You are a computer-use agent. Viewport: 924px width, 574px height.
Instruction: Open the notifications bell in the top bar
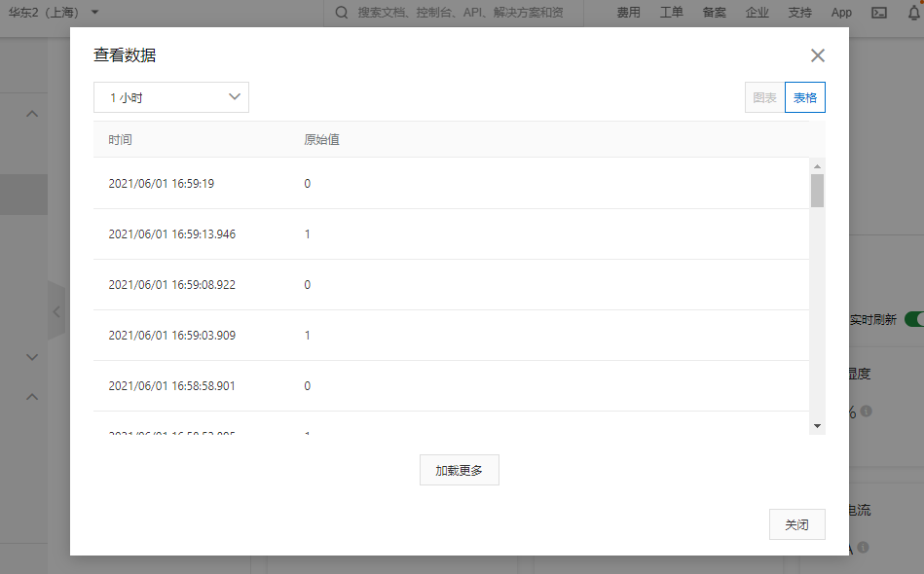tap(913, 13)
